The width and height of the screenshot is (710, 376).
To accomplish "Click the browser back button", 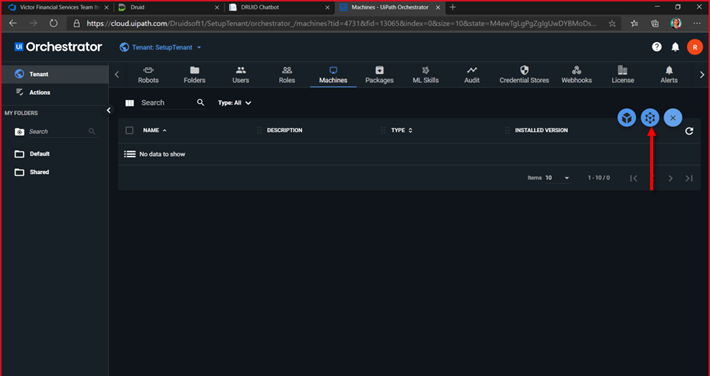I will pyautogui.click(x=13, y=24).
